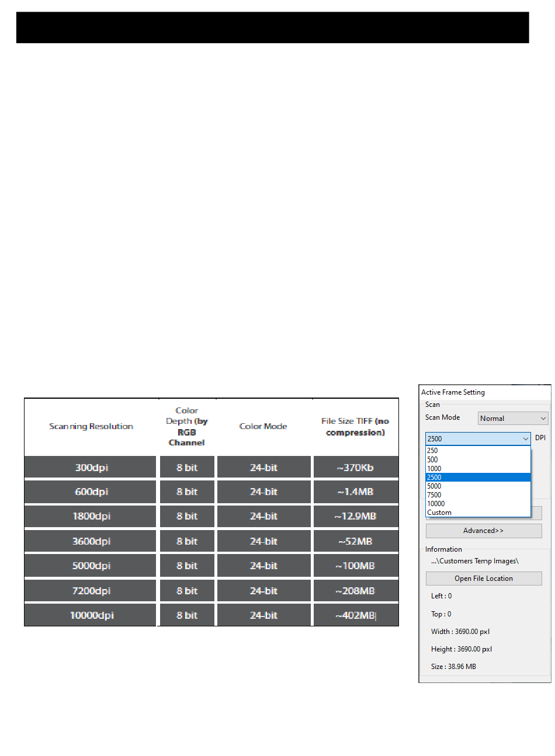Click the 5000dpi table cell

click(91, 566)
